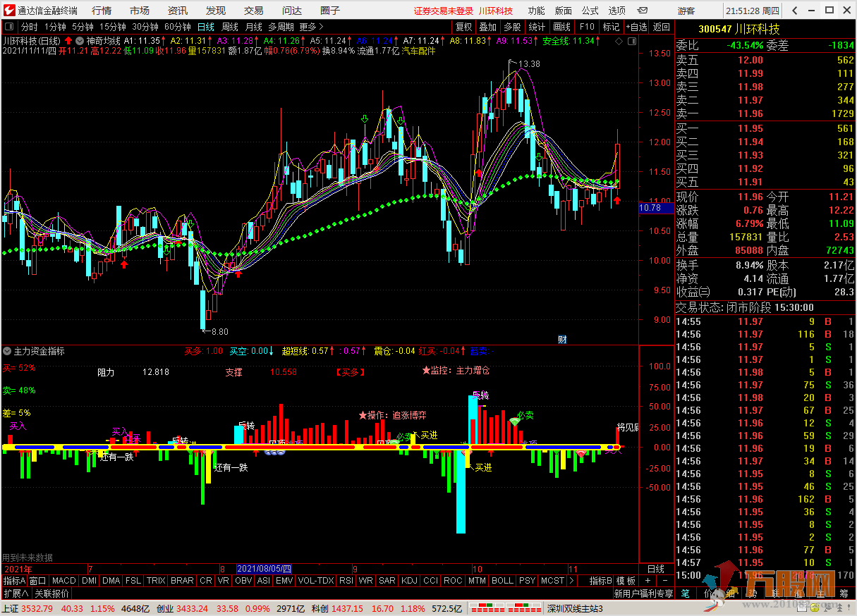
Task: Click the 游客 guest account label
Action: [686, 11]
